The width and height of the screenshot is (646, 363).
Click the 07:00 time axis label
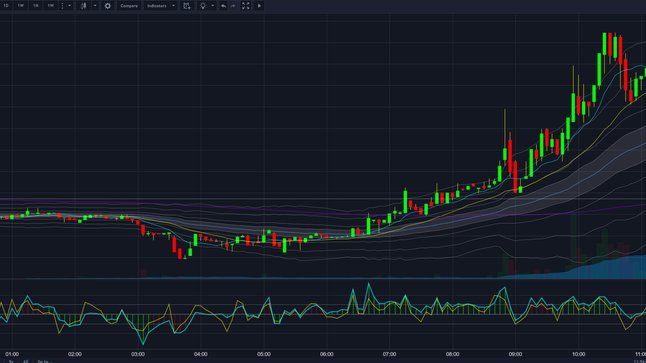click(389, 354)
